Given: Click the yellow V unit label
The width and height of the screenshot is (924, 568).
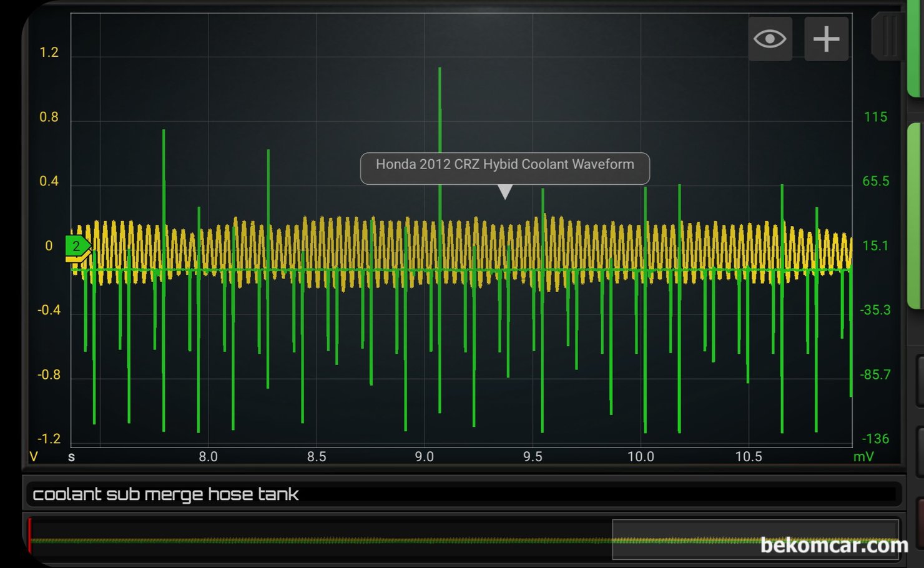Looking at the screenshot, I should [x=34, y=457].
